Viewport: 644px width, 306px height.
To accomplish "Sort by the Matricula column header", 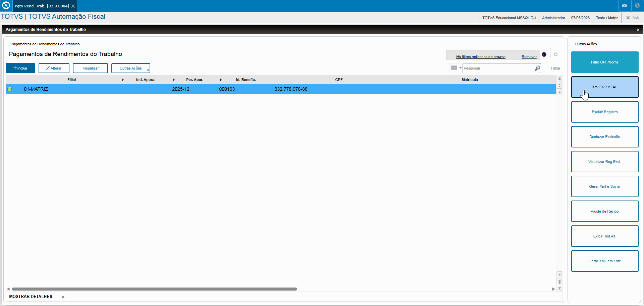I will 470,80.
